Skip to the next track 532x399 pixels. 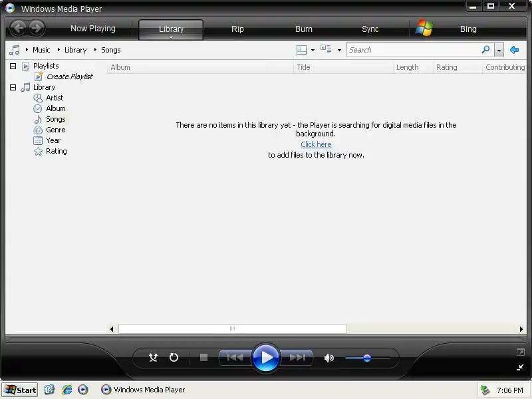pyautogui.click(x=297, y=357)
